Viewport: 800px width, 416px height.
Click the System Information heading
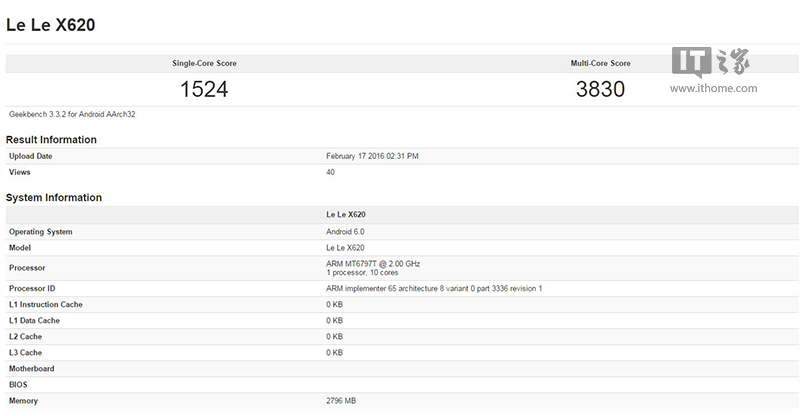[54, 198]
